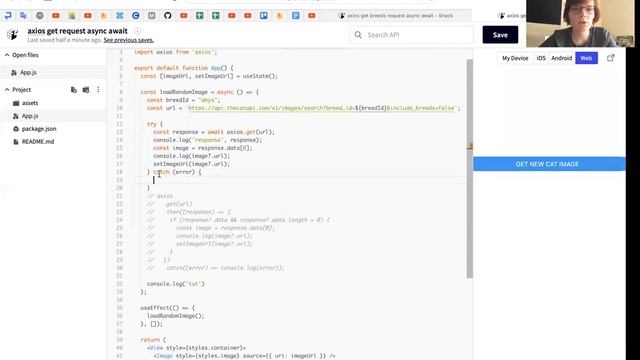Click the snack title 'axios get request async await'
This screenshot has height=360, width=640.
[78, 31]
